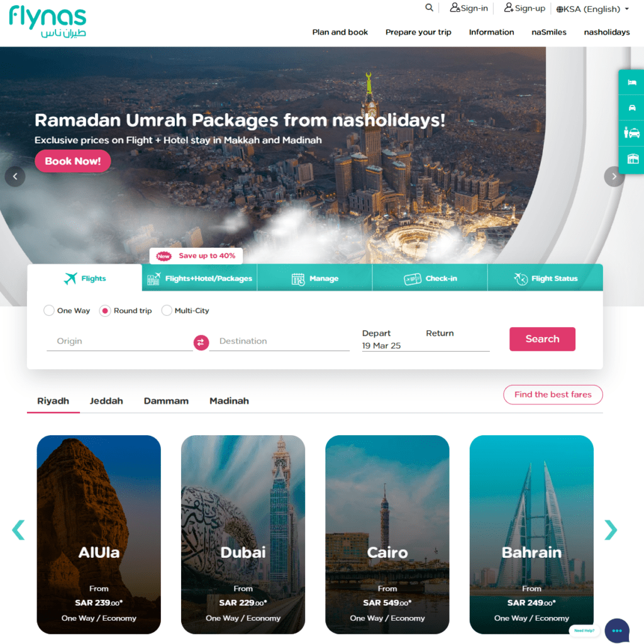Click the Find the best fares button
The height and width of the screenshot is (644, 644).
(553, 395)
